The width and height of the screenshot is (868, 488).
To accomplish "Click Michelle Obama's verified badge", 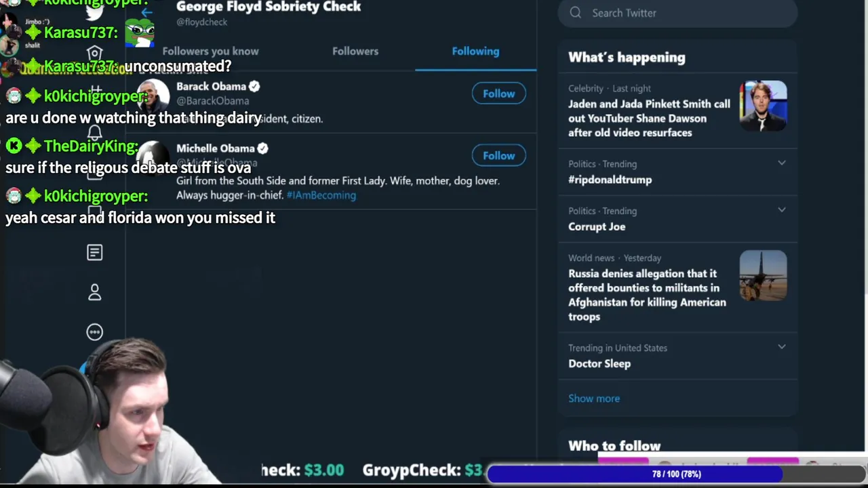I will (x=262, y=148).
